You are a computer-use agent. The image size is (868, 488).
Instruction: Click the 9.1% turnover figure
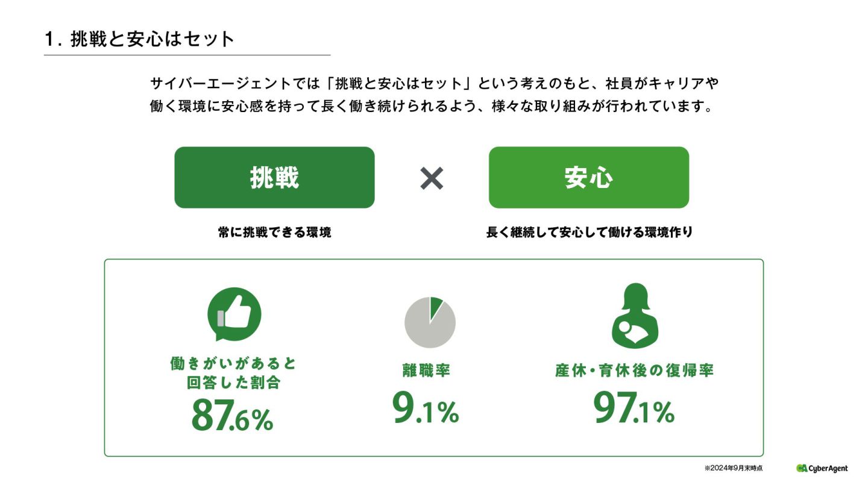point(426,408)
